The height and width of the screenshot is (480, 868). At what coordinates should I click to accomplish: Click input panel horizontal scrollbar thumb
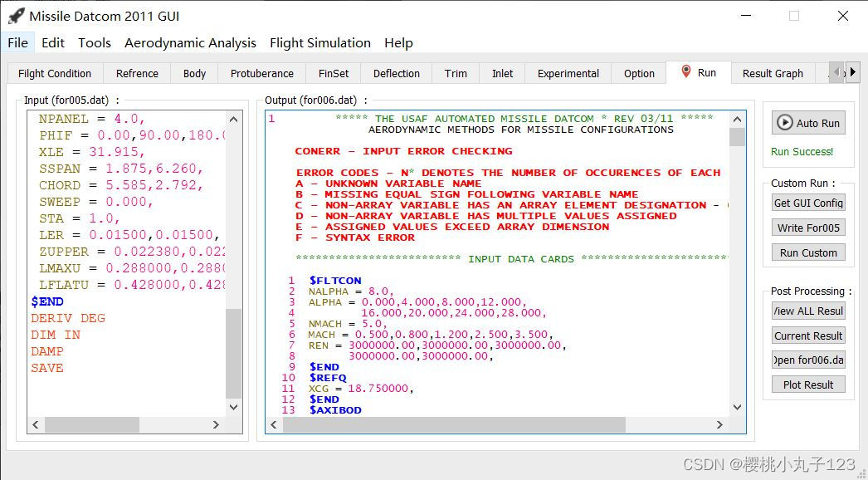(x=92, y=424)
